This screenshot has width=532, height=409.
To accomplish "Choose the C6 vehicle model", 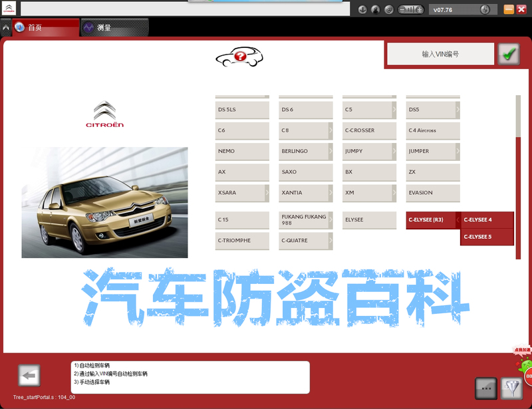I will pos(242,130).
